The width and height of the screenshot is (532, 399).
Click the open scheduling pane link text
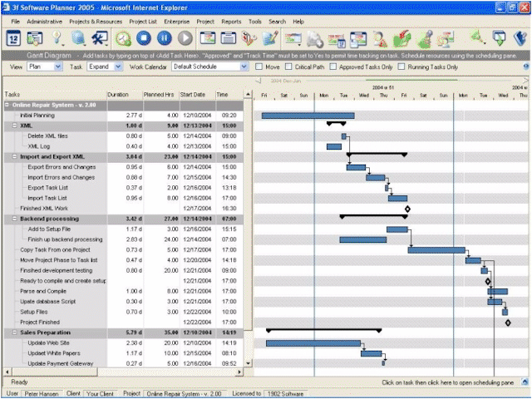[x=447, y=382]
